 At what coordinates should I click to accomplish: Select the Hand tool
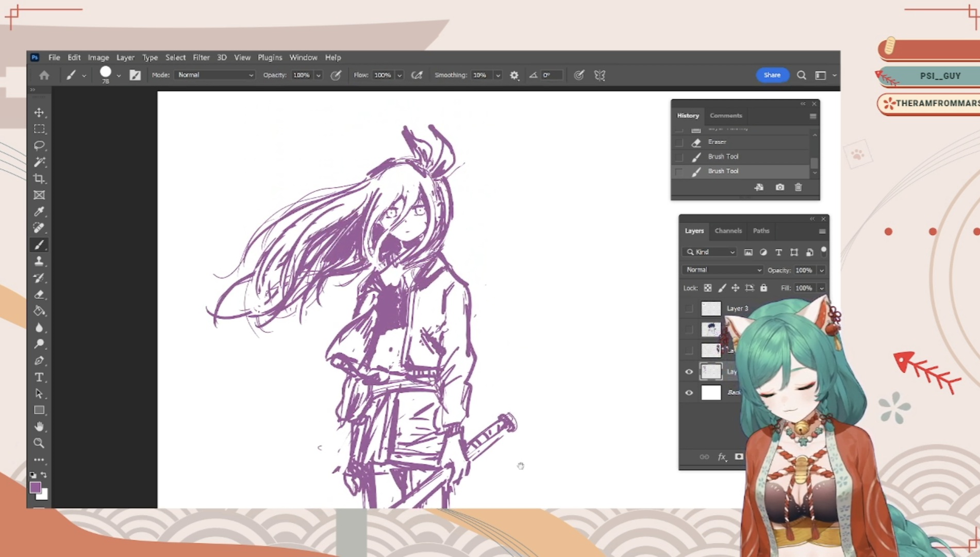click(39, 427)
